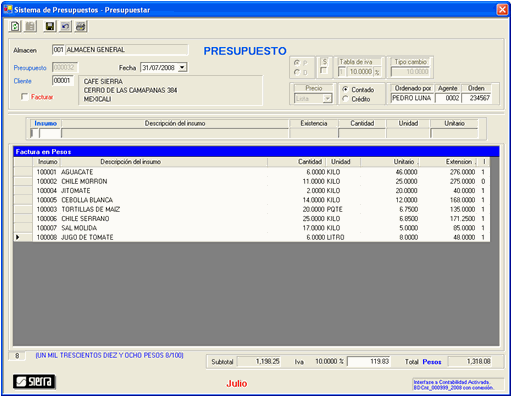Click the blue Insumo label in entry row
The width and height of the screenshot is (512, 397).
pos(46,123)
